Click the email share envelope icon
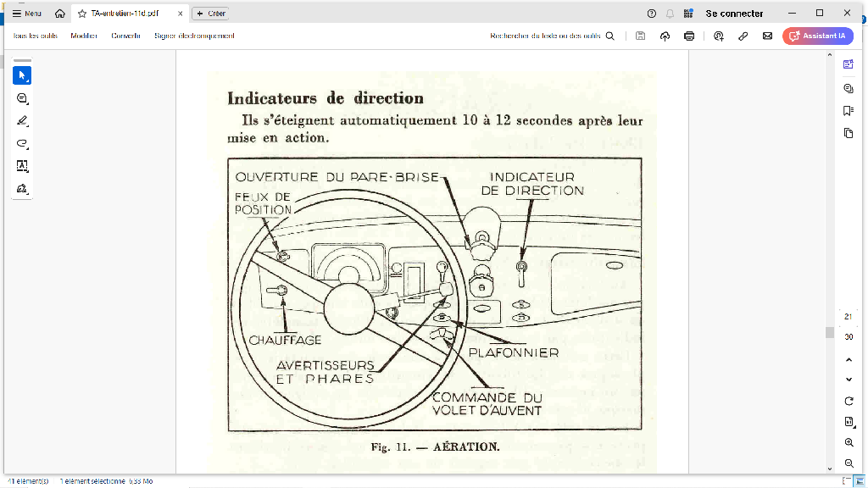 (767, 36)
